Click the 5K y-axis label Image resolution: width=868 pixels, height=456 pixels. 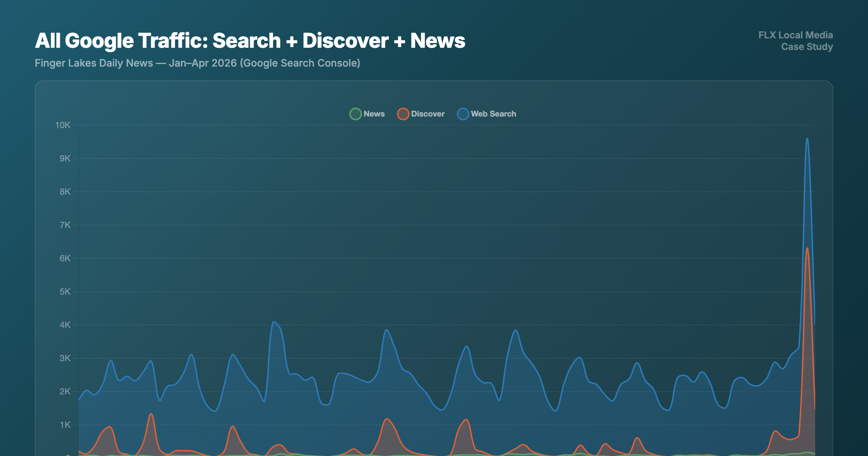coord(65,292)
